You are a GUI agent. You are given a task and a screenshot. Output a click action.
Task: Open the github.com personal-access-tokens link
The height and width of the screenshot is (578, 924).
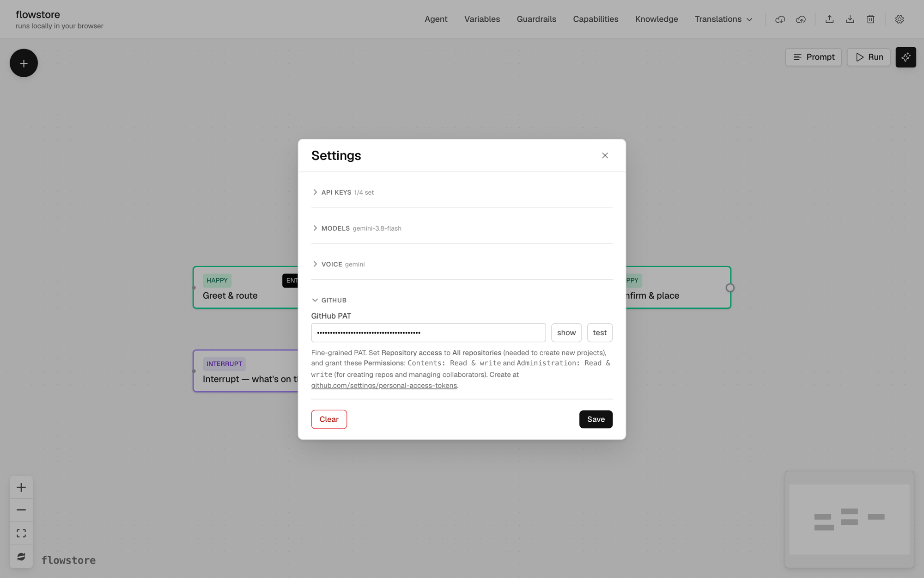click(384, 386)
